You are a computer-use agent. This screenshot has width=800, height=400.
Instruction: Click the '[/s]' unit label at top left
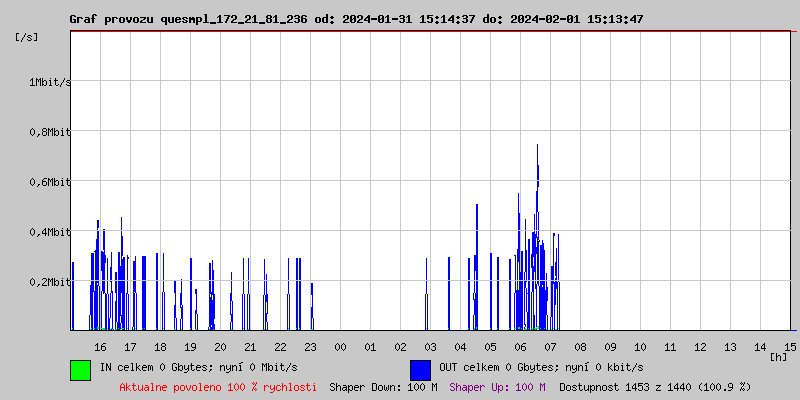point(28,36)
